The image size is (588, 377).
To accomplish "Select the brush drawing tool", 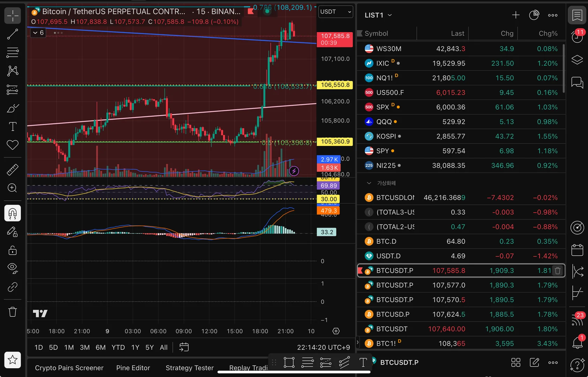I will coord(13,108).
